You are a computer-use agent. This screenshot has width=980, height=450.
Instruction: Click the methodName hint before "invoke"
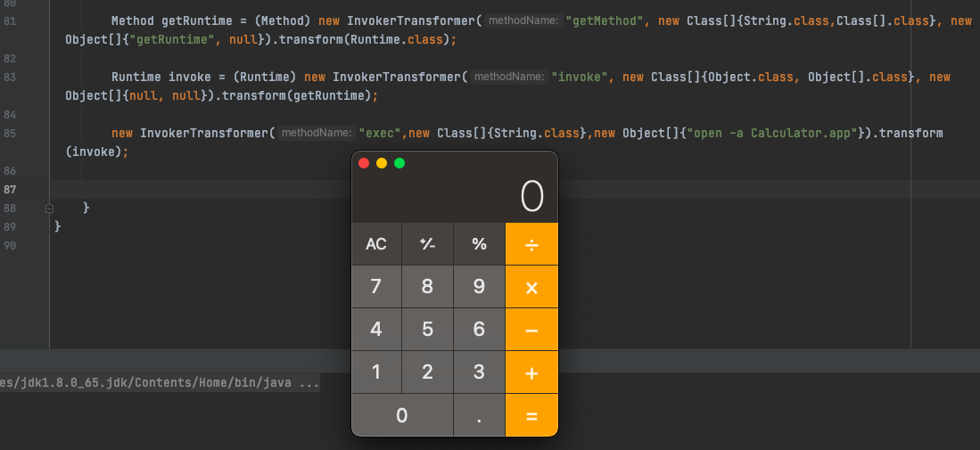click(509, 77)
